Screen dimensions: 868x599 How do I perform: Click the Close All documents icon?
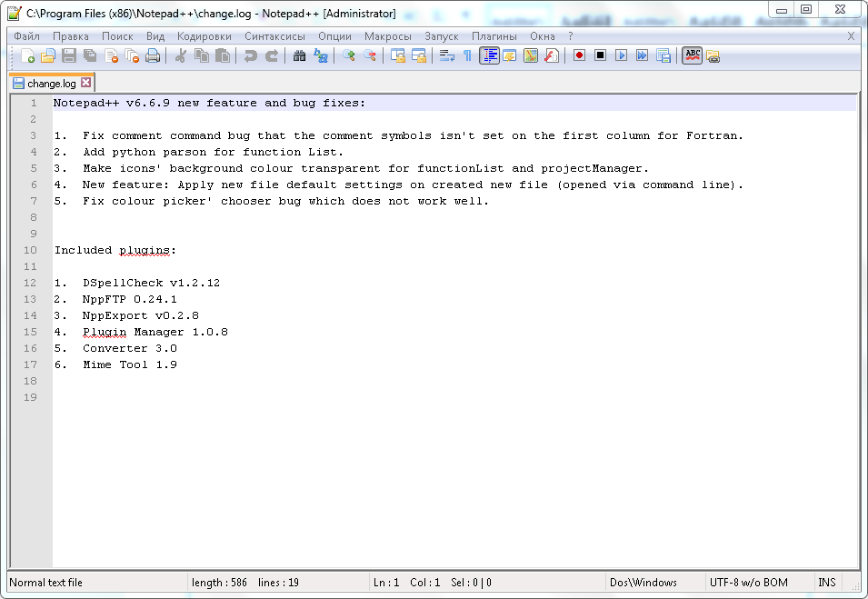(133, 56)
